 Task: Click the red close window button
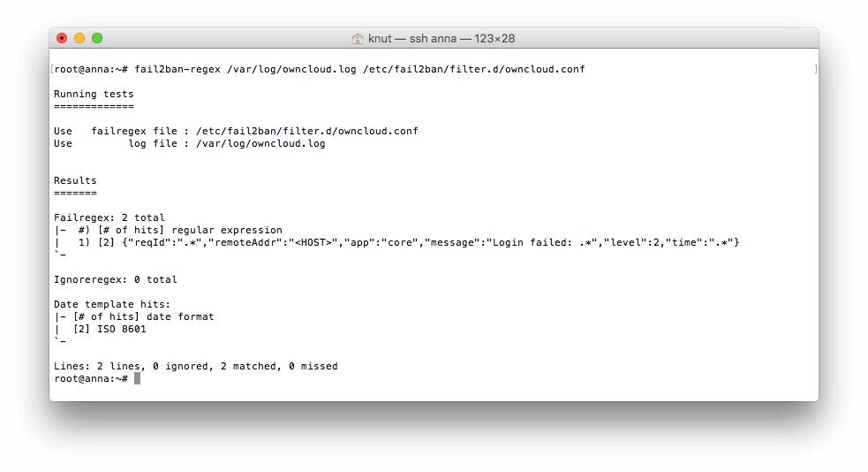(x=62, y=38)
